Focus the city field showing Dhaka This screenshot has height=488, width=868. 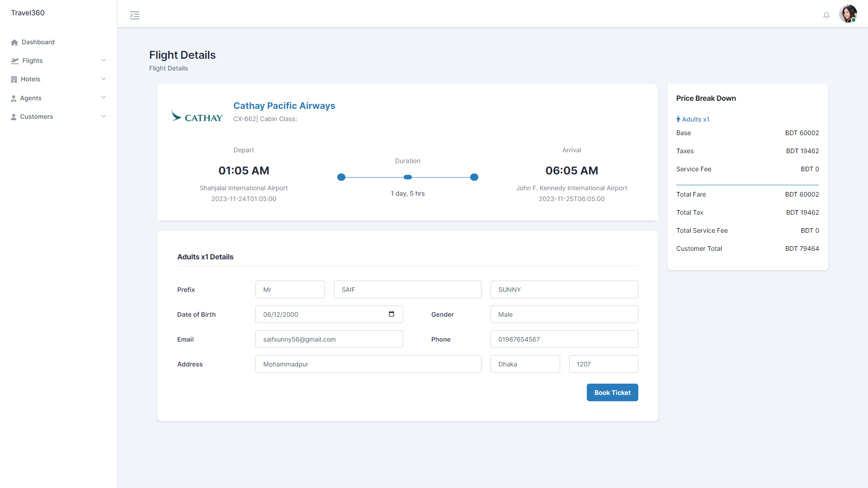click(x=525, y=364)
